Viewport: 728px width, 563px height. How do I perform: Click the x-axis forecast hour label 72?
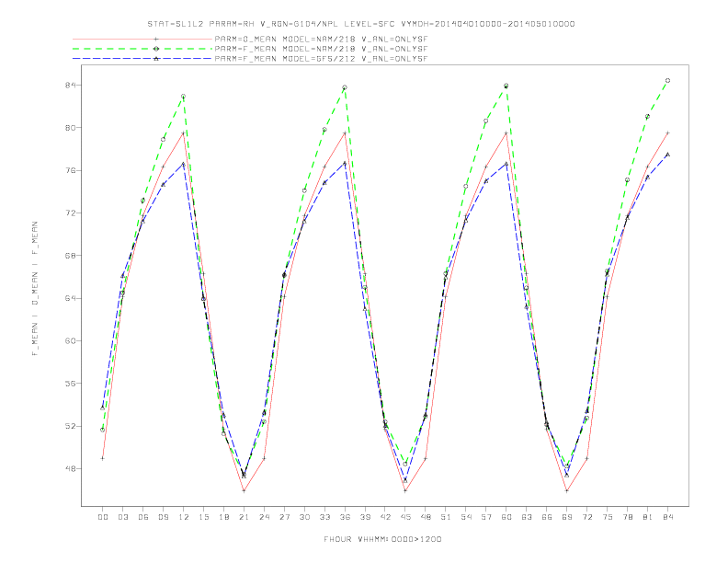tap(587, 517)
